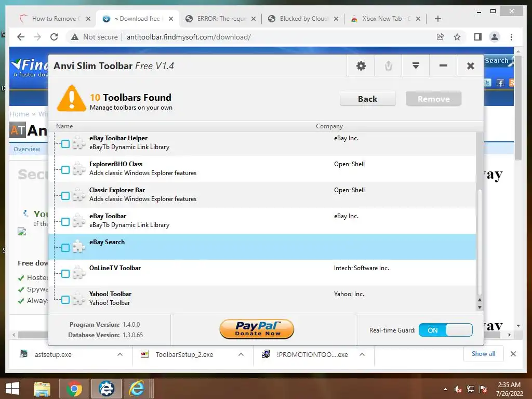The width and height of the screenshot is (532, 399).
Task: Click plugin icon next to eBay Toolbar Helper
Action: click(x=79, y=142)
